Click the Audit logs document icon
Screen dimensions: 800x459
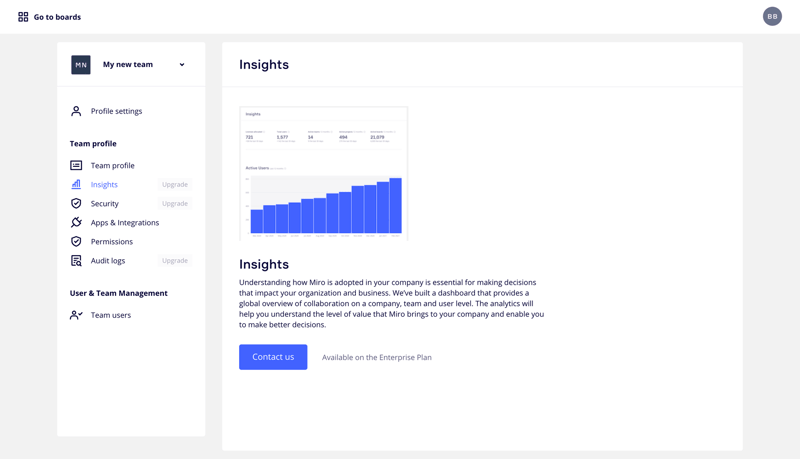tap(76, 261)
